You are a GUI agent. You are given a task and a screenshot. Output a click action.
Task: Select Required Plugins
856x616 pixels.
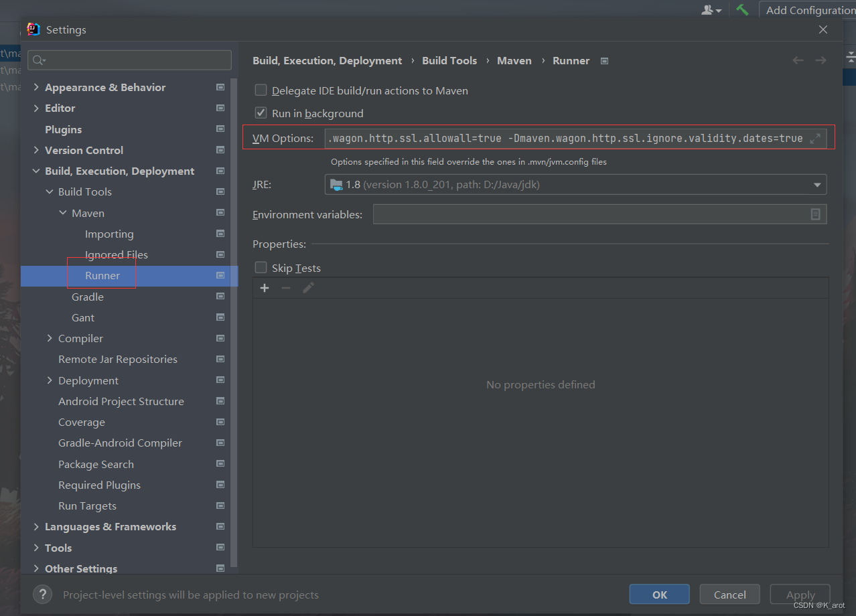click(x=99, y=485)
